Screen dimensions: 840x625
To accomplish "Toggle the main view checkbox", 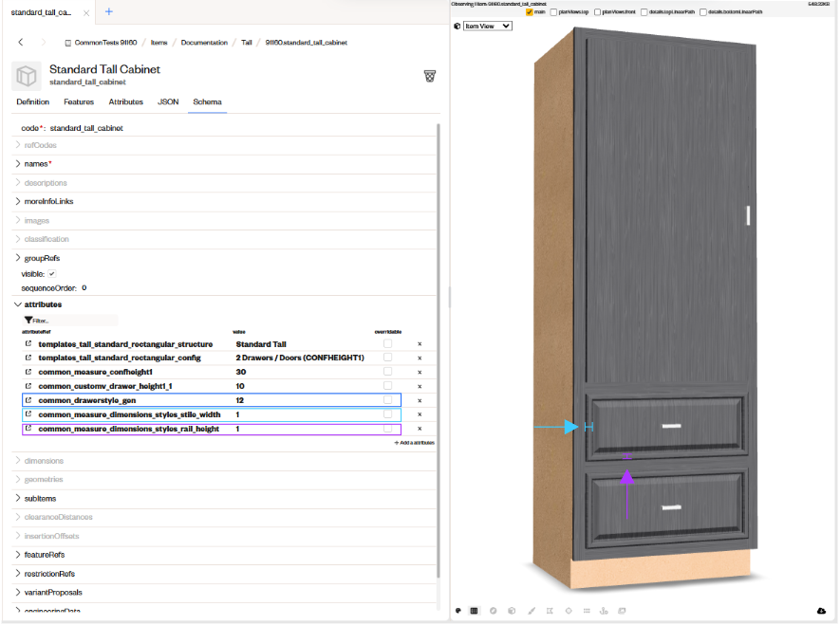I will point(530,11).
